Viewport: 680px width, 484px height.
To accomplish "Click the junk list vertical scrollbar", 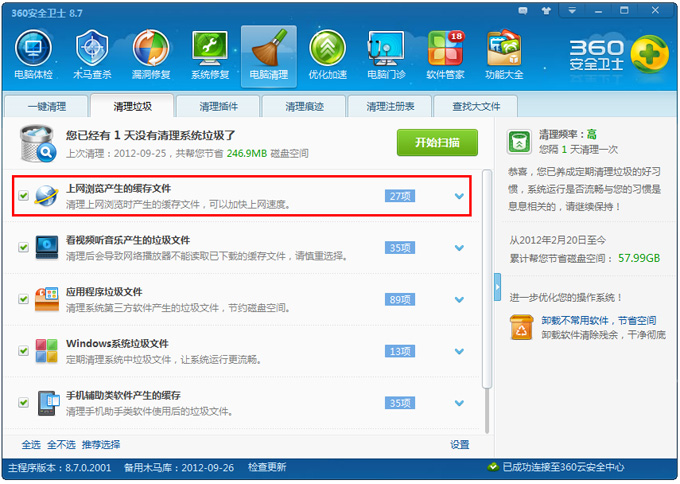I will point(487,279).
